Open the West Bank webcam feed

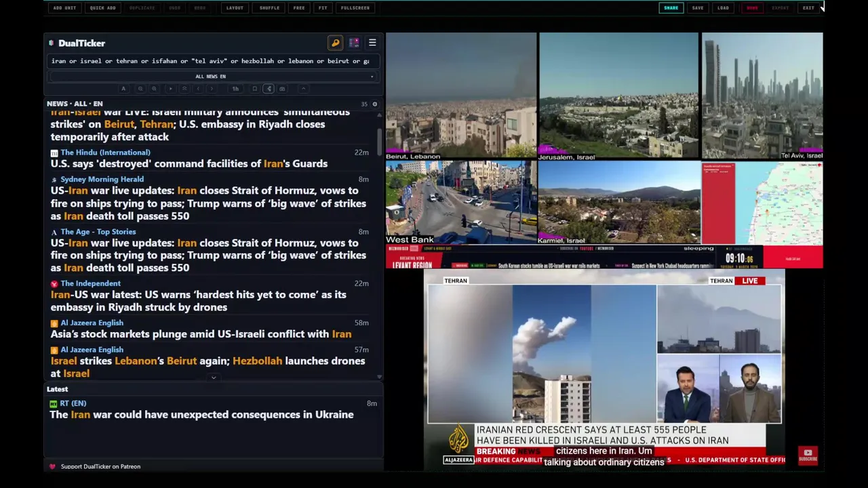point(461,203)
